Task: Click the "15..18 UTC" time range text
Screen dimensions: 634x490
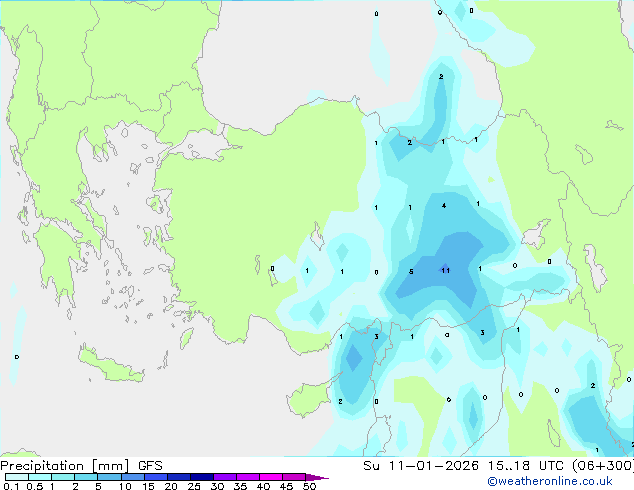Action: click(525, 466)
